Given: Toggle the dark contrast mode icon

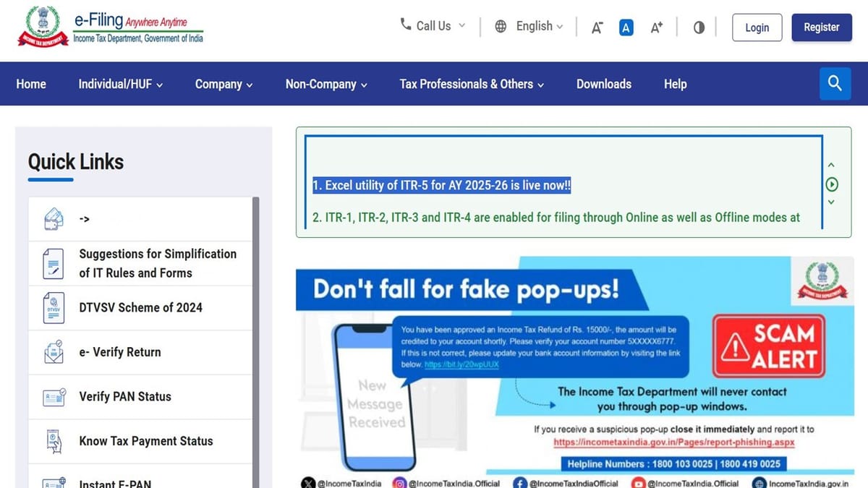Looking at the screenshot, I should click(x=699, y=27).
